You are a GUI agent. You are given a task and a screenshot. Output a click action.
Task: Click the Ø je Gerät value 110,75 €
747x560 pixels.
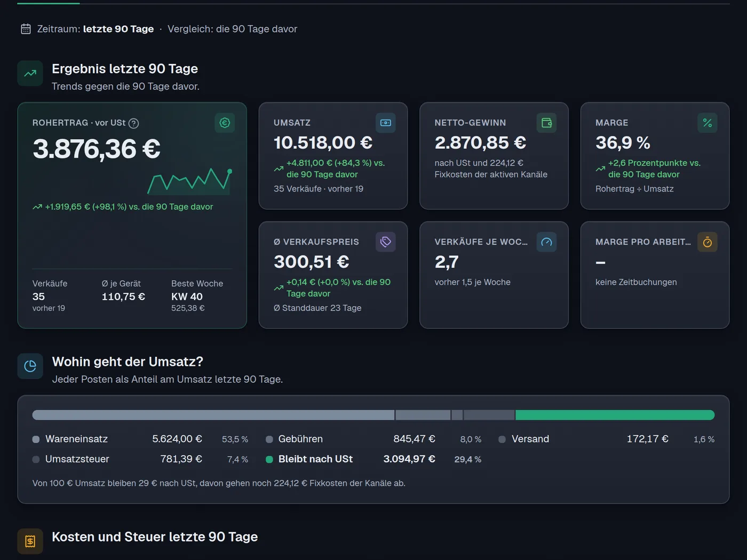coord(123,297)
